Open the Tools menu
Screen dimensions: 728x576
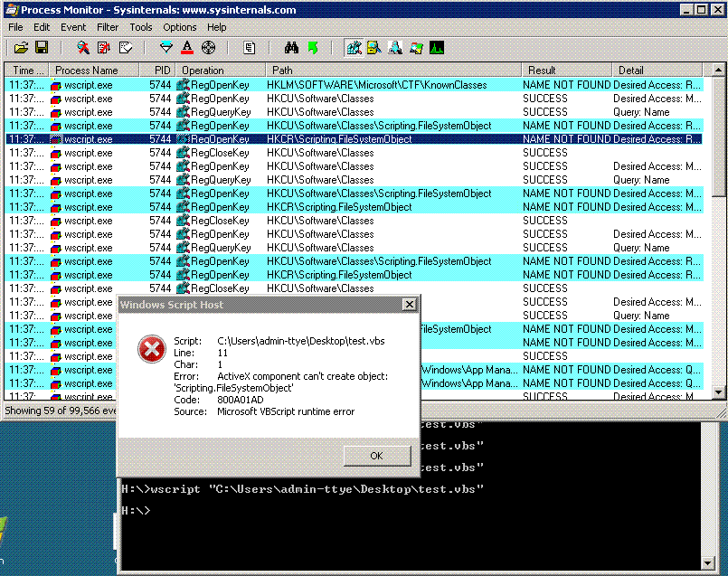141,27
